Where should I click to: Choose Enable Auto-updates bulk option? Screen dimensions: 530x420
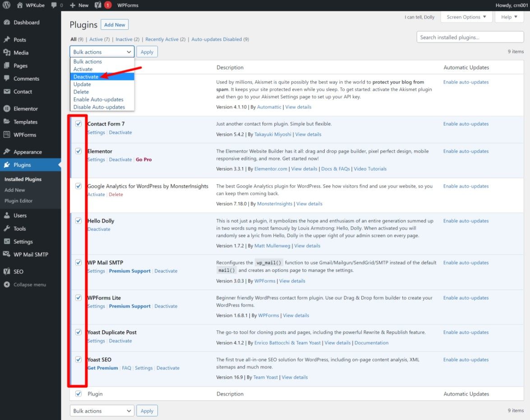pyautogui.click(x=102, y=100)
